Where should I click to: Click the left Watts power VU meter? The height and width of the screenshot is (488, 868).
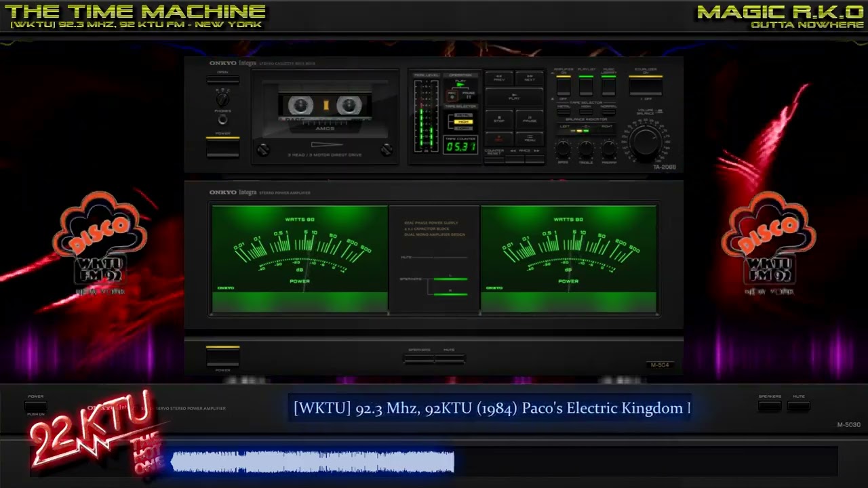coord(300,259)
